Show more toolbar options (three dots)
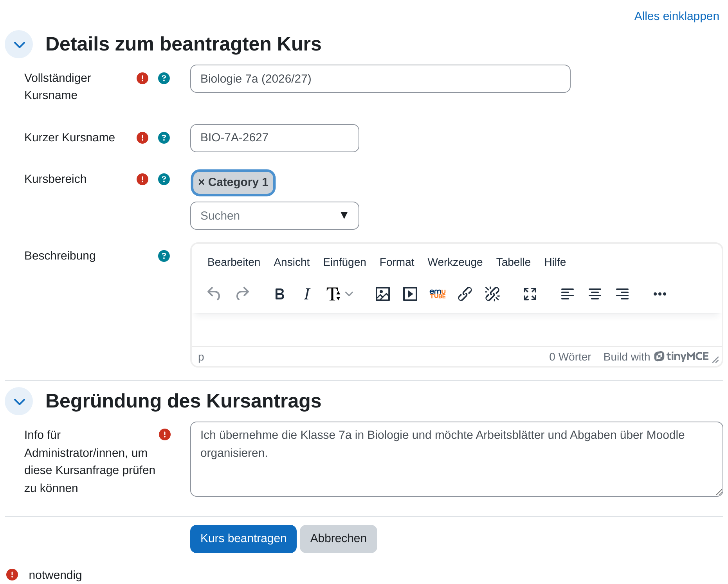 (660, 294)
